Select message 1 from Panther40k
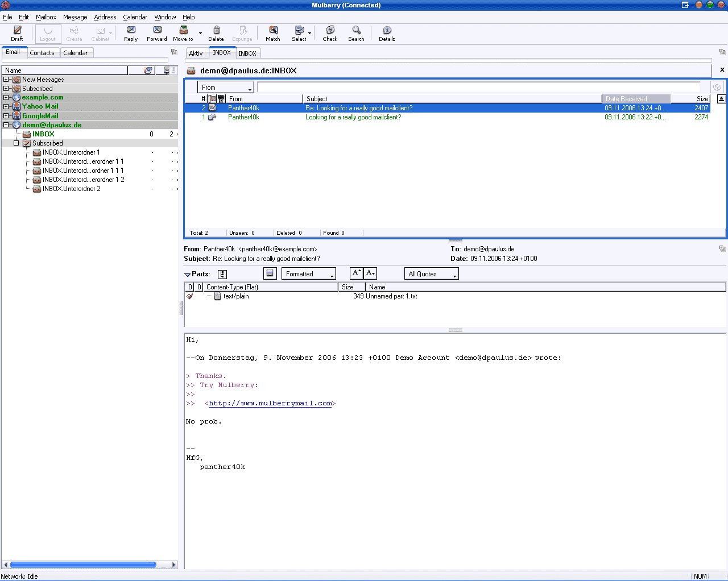This screenshot has width=728, height=581. click(447, 117)
